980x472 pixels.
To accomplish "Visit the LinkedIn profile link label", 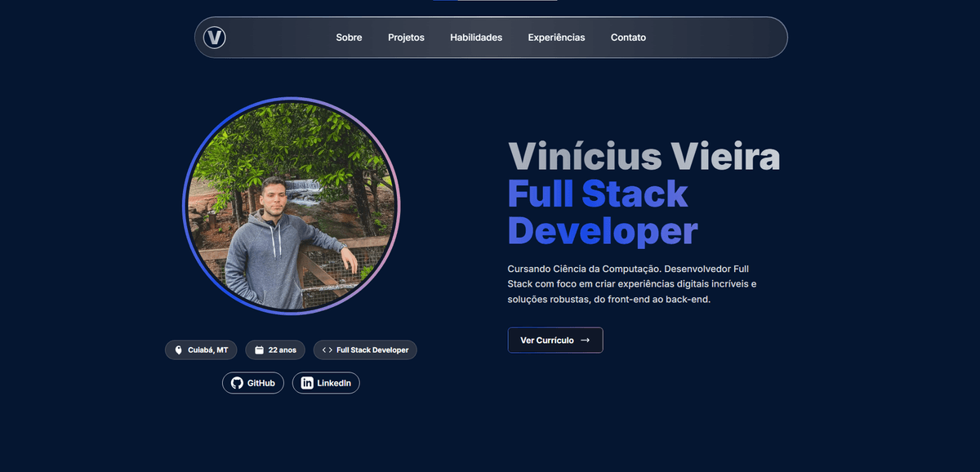I will click(334, 383).
